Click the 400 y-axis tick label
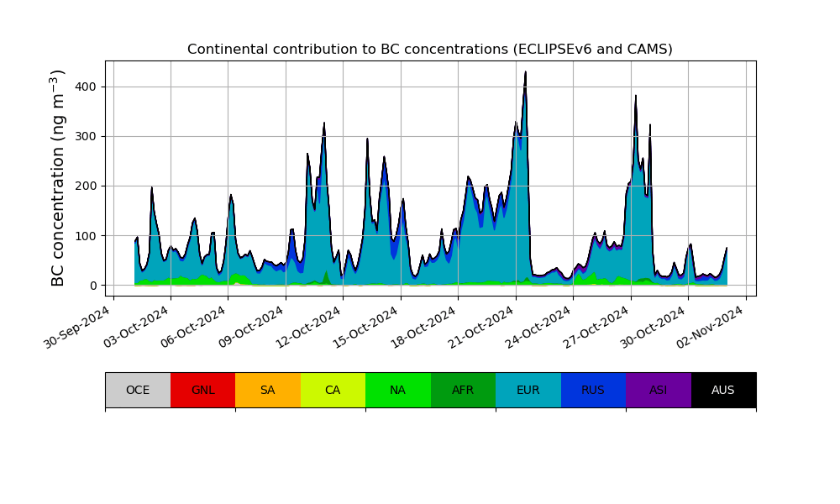Screen dimensions: 840x504 tap(87, 87)
